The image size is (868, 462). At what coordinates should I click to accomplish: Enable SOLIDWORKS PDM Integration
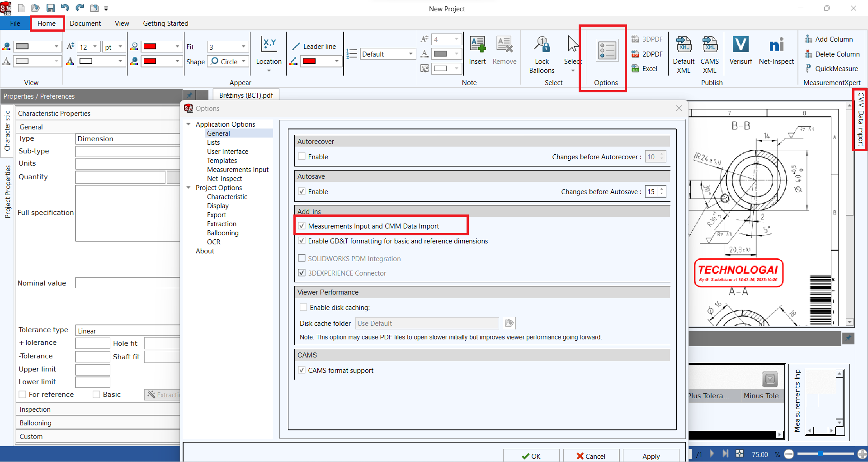coord(302,258)
